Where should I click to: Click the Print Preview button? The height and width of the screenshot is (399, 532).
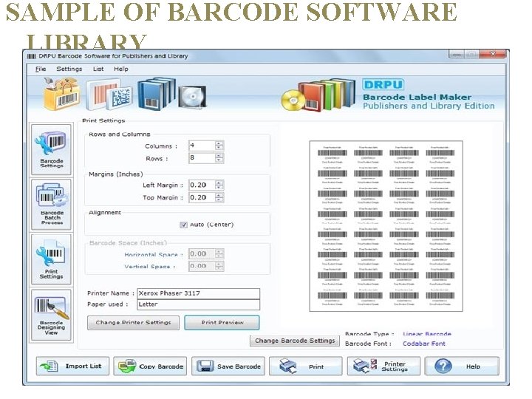click(x=222, y=323)
